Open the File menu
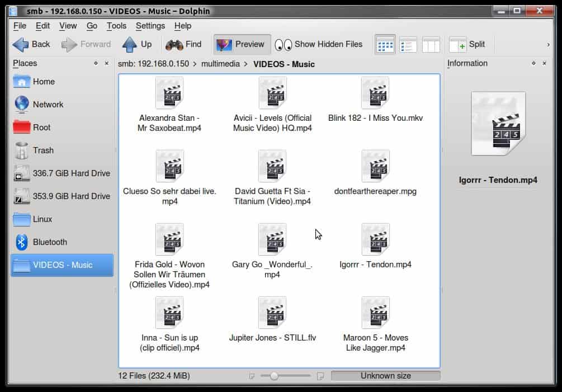This screenshot has width=562, height=392. (x=20, y=26)
